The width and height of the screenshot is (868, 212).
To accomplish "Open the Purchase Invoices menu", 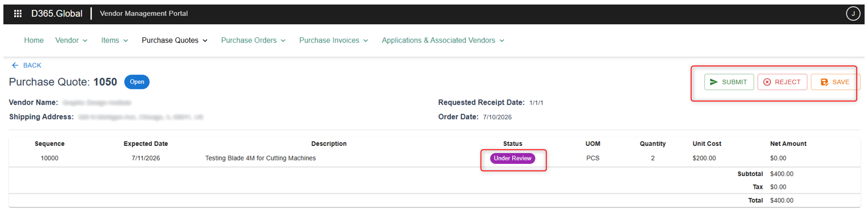I will [x=334, y=41].
